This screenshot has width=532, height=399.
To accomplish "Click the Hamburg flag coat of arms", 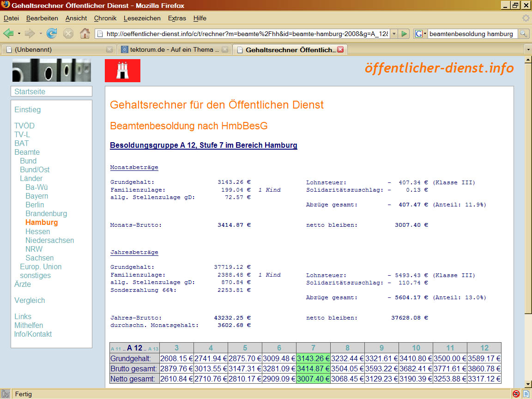I will [122, 71].
